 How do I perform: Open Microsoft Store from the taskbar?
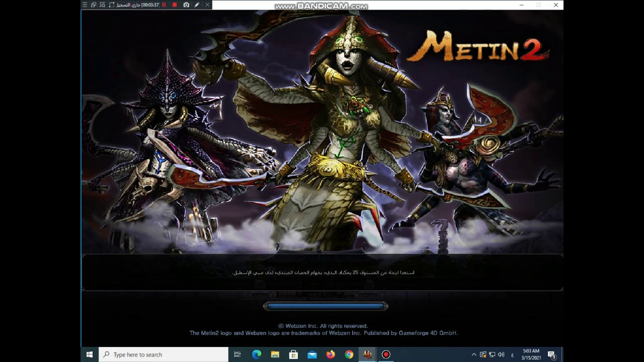click(x=293, y=354)
